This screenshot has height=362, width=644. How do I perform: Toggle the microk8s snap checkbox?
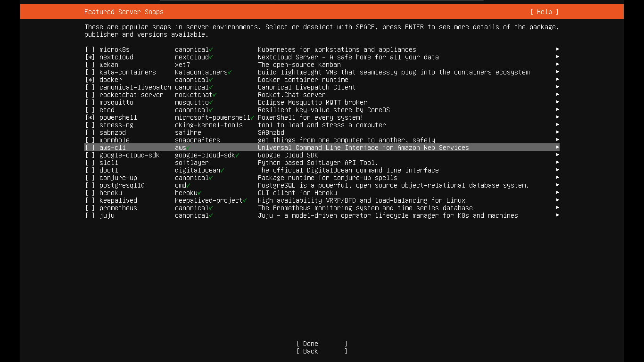(x=90, y=49)
